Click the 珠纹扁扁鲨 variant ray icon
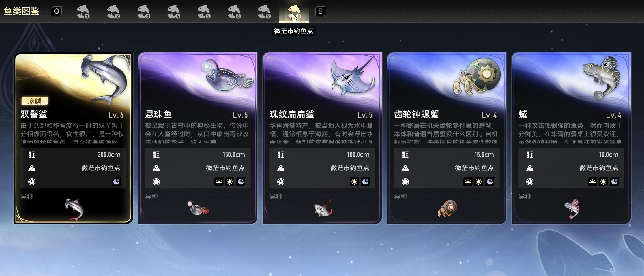The image size is (644, 276). pyautogui.click(x=323, y=208)
